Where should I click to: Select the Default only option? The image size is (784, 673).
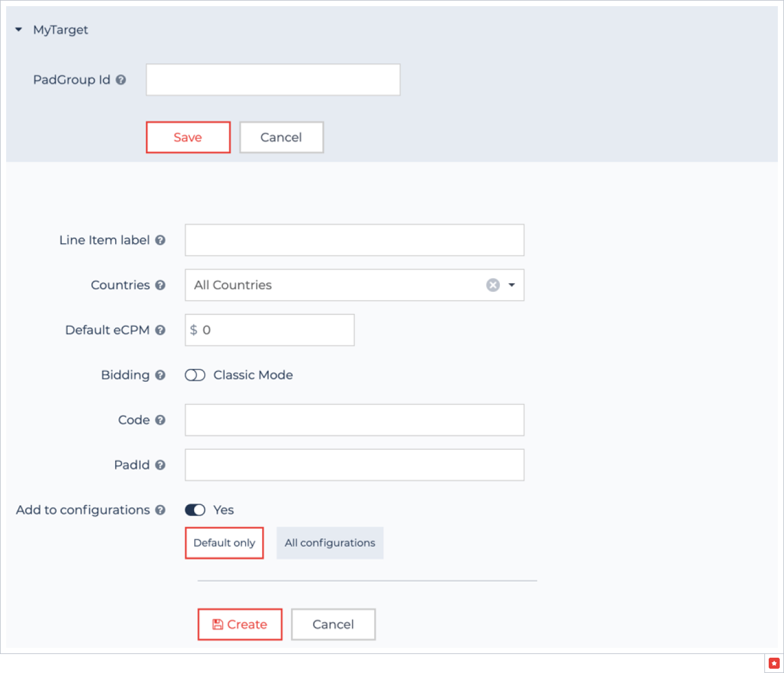224,543
